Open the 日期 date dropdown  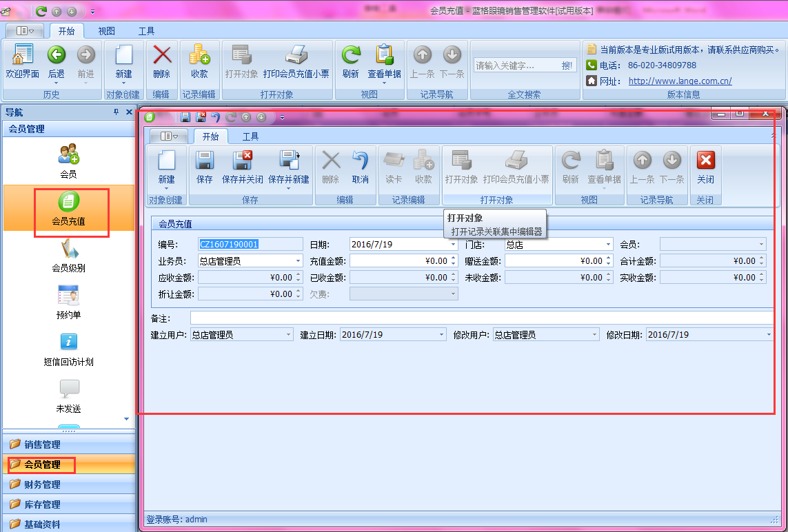(453, 245)
